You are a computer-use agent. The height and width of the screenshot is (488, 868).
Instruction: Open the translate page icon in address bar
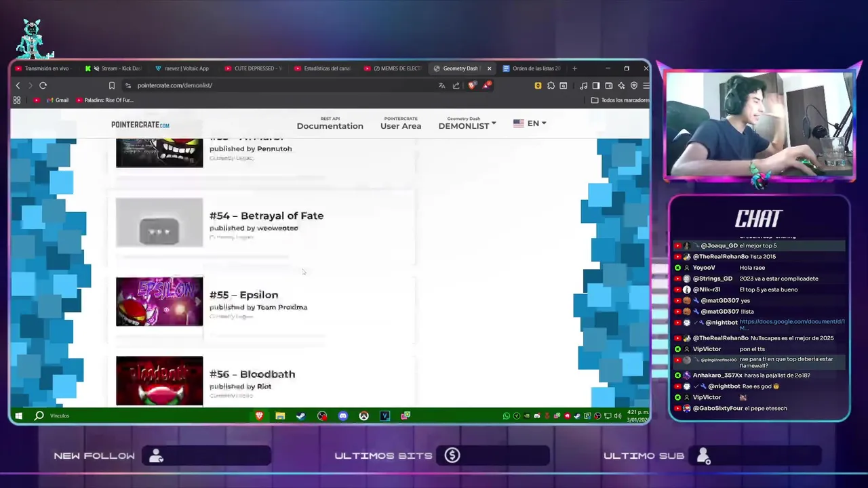coord(442,85)
